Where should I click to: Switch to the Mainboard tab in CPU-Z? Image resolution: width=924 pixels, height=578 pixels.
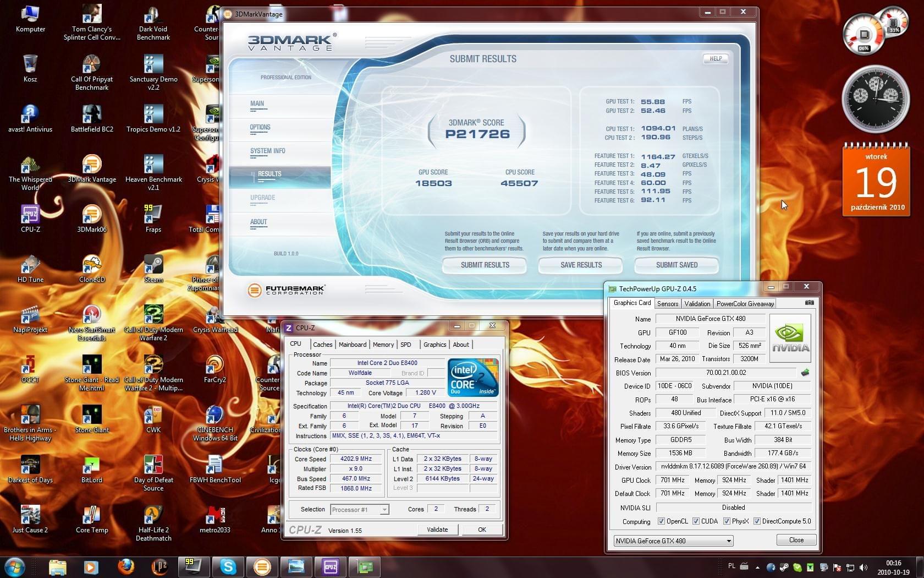coord(353,345)
